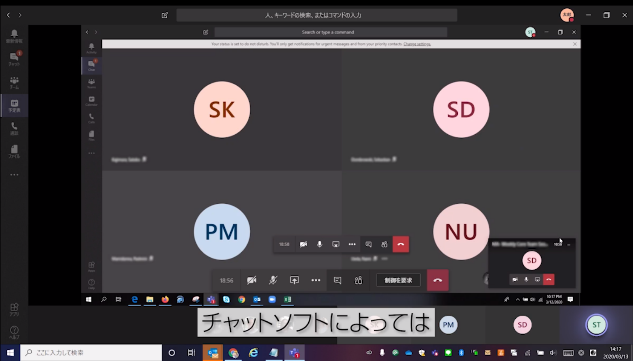Screen dimensions: 633x361
Task: Open the Activity bell in the outer sidebar
Action: [x=14, y=36]
